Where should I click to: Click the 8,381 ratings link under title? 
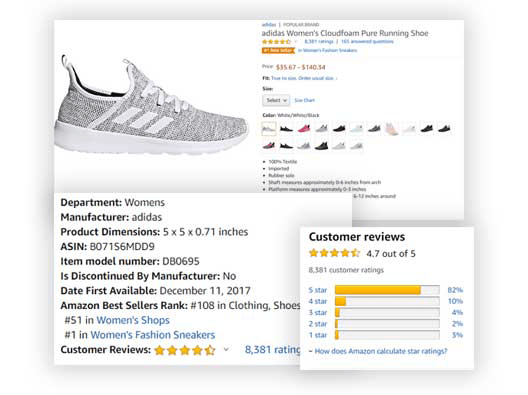(x=319, y=41)
